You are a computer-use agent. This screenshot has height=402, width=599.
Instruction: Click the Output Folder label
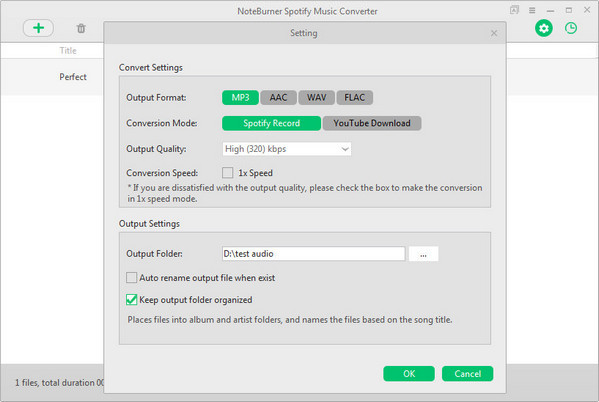pos(154,254)
